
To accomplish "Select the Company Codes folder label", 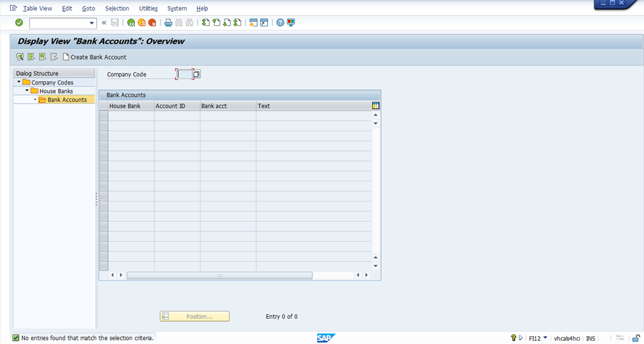I will [52, 83].
